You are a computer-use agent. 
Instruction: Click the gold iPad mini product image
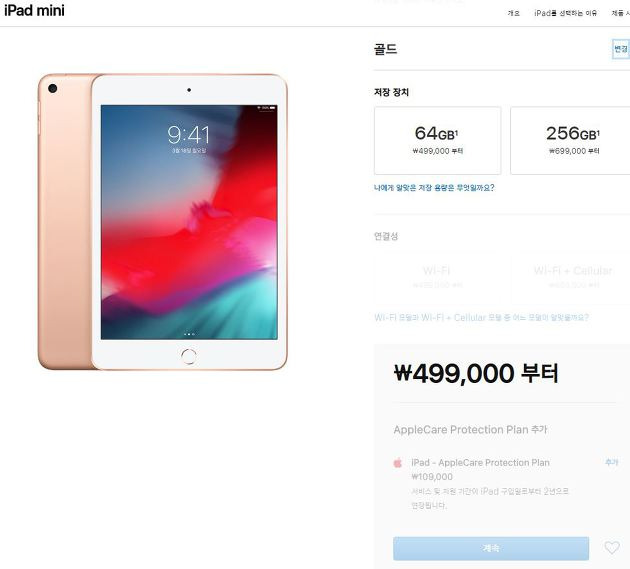tap(163, 222)
